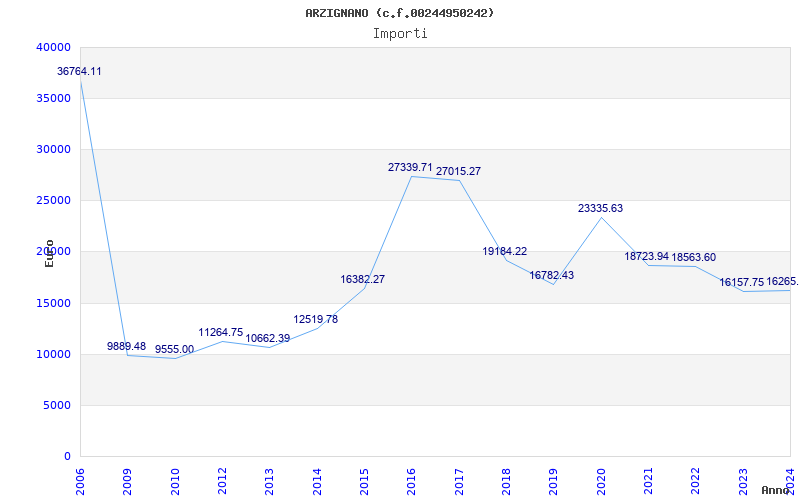The image size is (800, 500).
Task: Select data label 12519.78
Action: point(315,319)
